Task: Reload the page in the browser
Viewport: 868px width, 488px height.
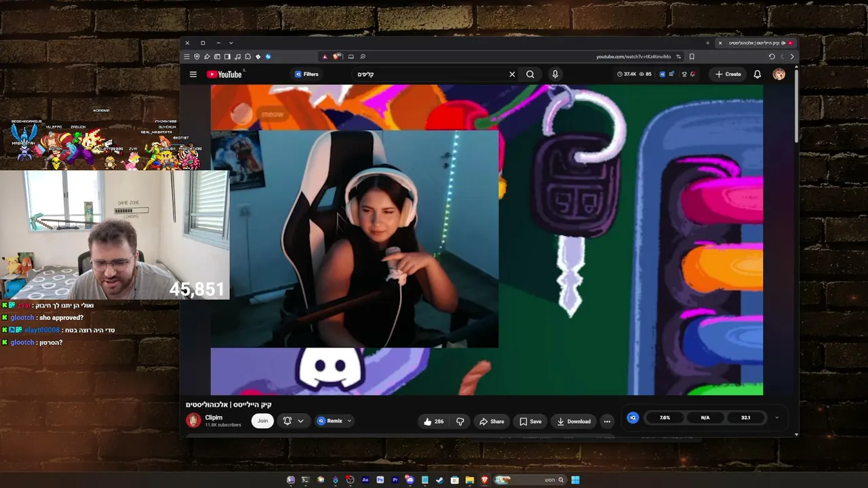Action: 772,57
